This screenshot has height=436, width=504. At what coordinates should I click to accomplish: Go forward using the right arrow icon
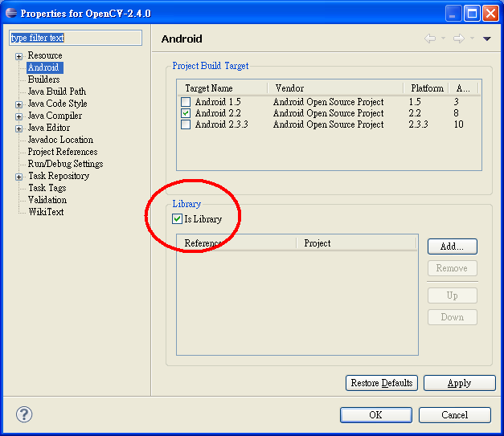[x=459, y=39]
